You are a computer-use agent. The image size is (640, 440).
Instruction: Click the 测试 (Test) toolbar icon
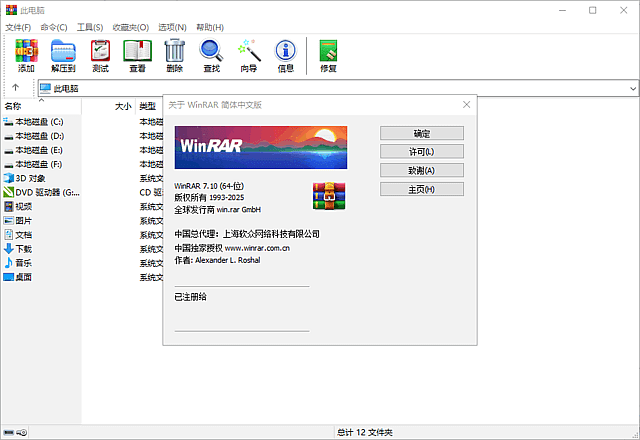pos(100,54)
